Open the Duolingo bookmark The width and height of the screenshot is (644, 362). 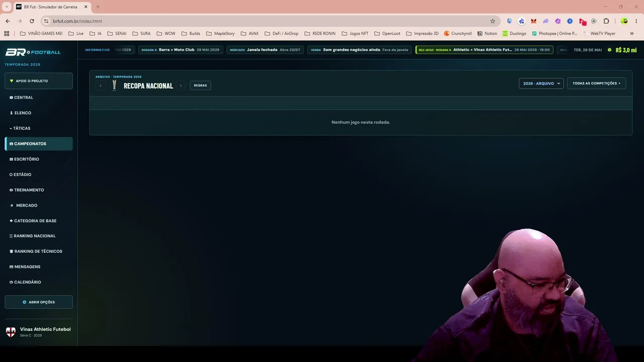pos(514,34)
